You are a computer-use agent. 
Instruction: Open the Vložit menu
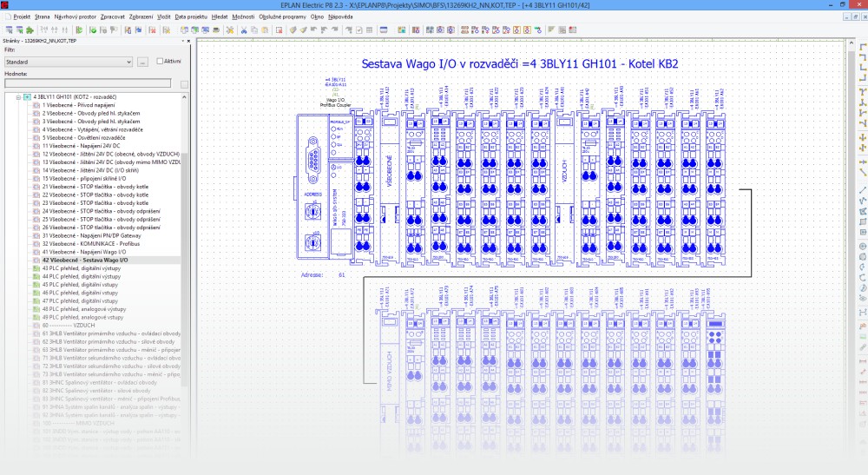point(164,16)
